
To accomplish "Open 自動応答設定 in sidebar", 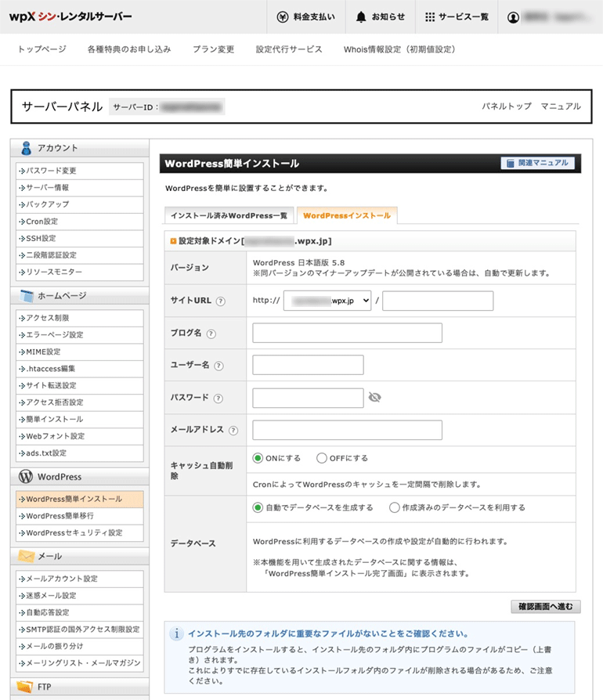I will point(80,612).
